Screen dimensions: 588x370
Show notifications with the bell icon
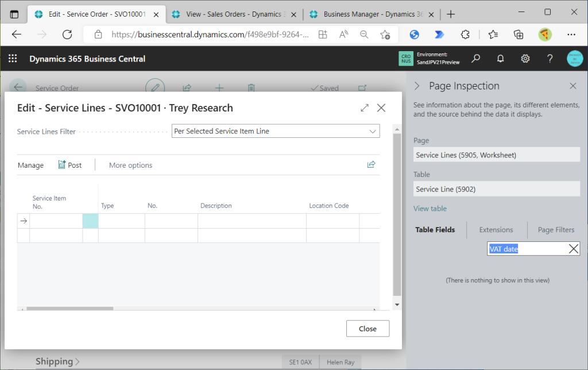tap(500, 59)
